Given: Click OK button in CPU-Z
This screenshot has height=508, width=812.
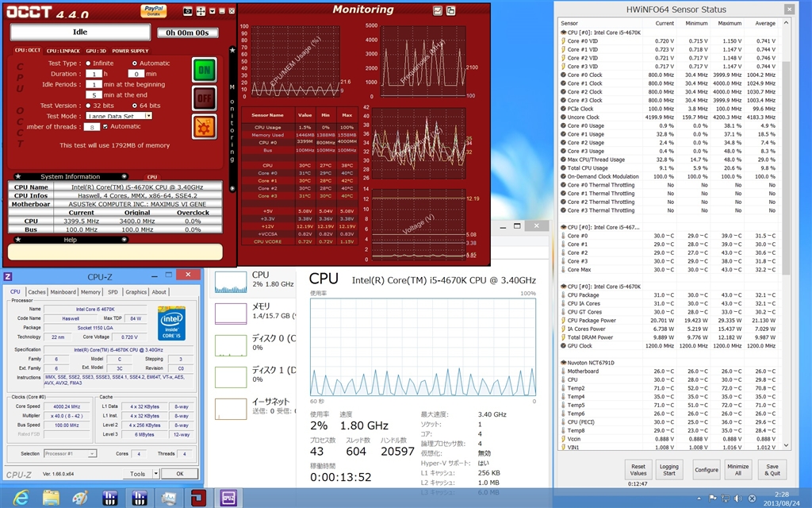Looking at the screenshot, I should (180, 473).
